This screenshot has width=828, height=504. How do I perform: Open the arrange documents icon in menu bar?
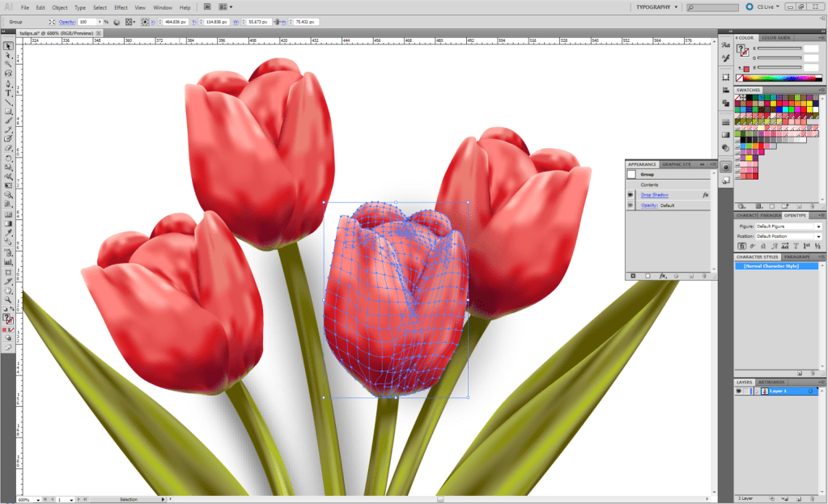pyautogui.click(x=222, y=7)
